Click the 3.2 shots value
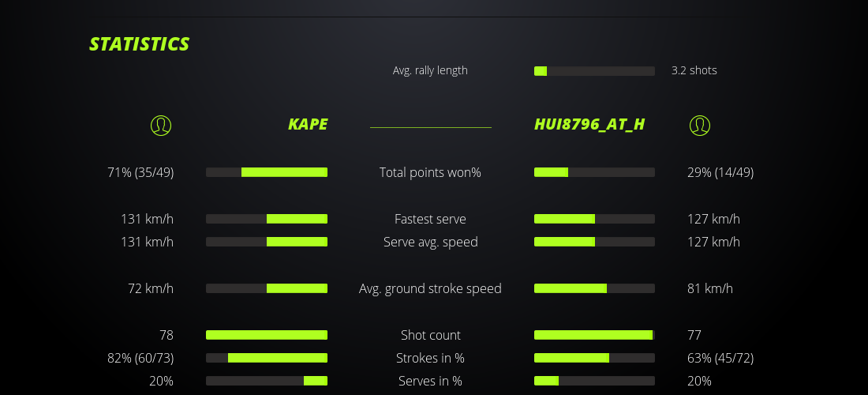868x395 pixels. (694, 70)
